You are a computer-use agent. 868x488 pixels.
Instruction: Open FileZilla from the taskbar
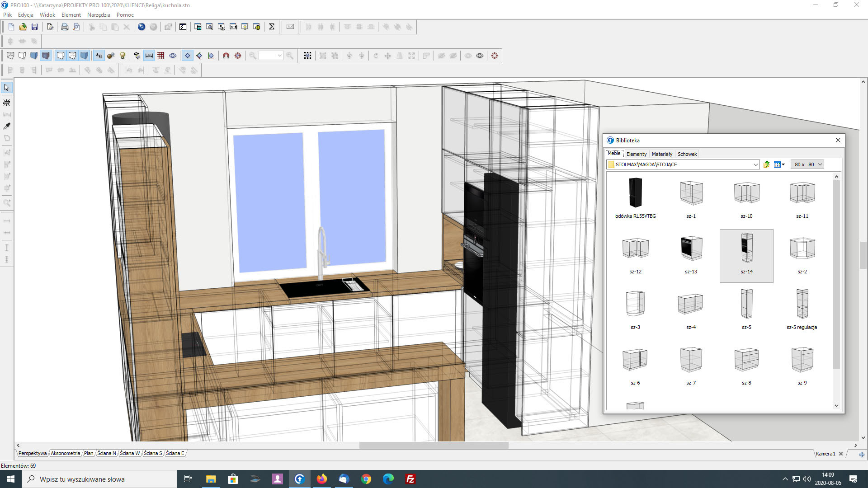pos(410,479)
